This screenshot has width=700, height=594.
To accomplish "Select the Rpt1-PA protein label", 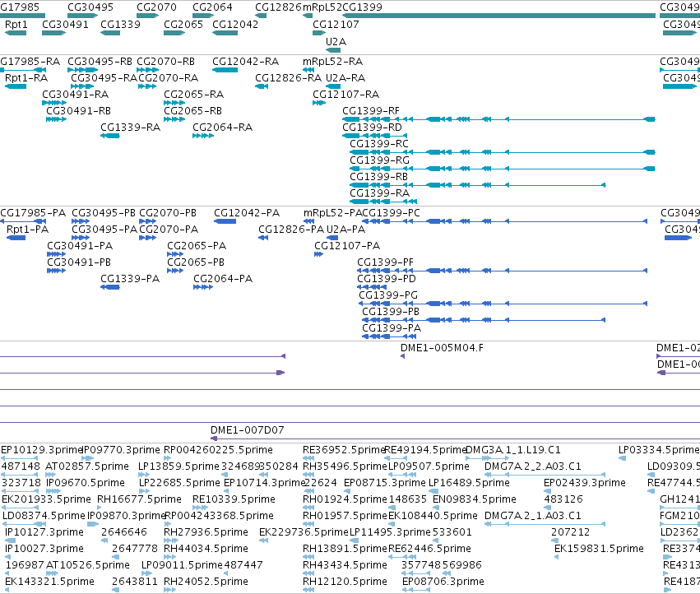I will [28, 230].
